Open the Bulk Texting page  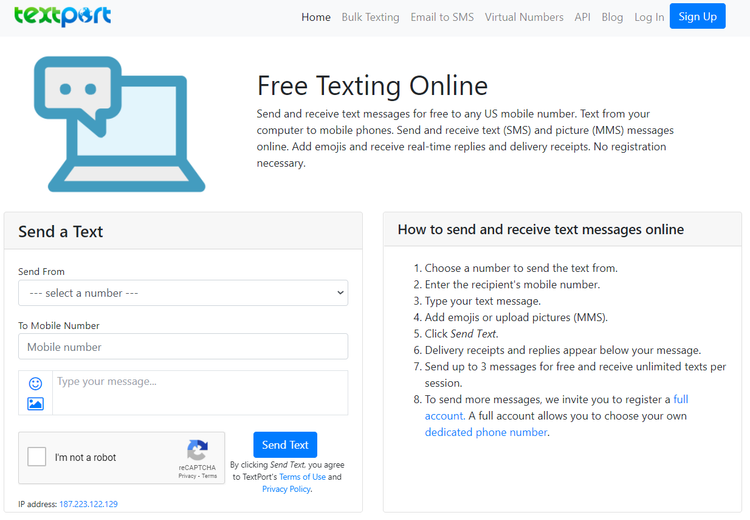point(370,17)
